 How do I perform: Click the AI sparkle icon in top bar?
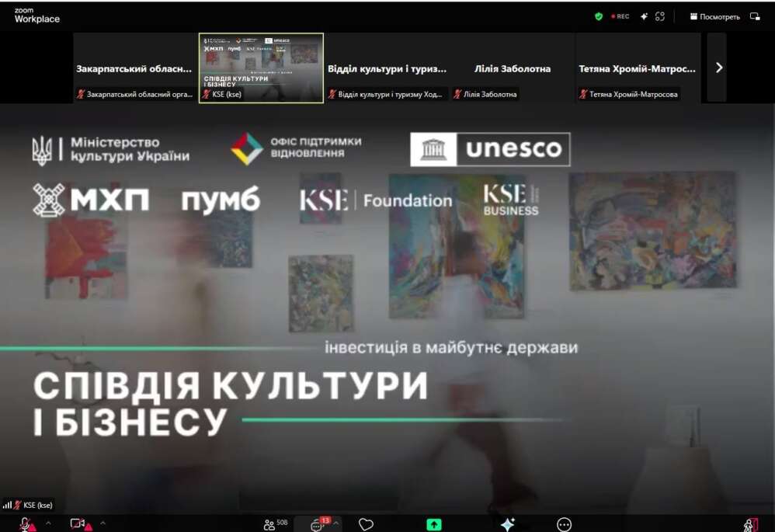tap(644, 16)
